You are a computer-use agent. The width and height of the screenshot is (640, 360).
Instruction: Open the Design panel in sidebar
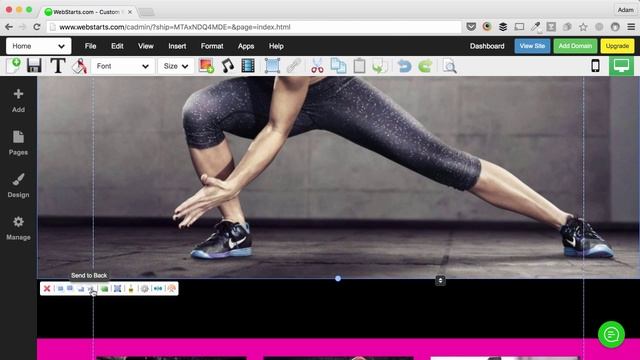18,186
